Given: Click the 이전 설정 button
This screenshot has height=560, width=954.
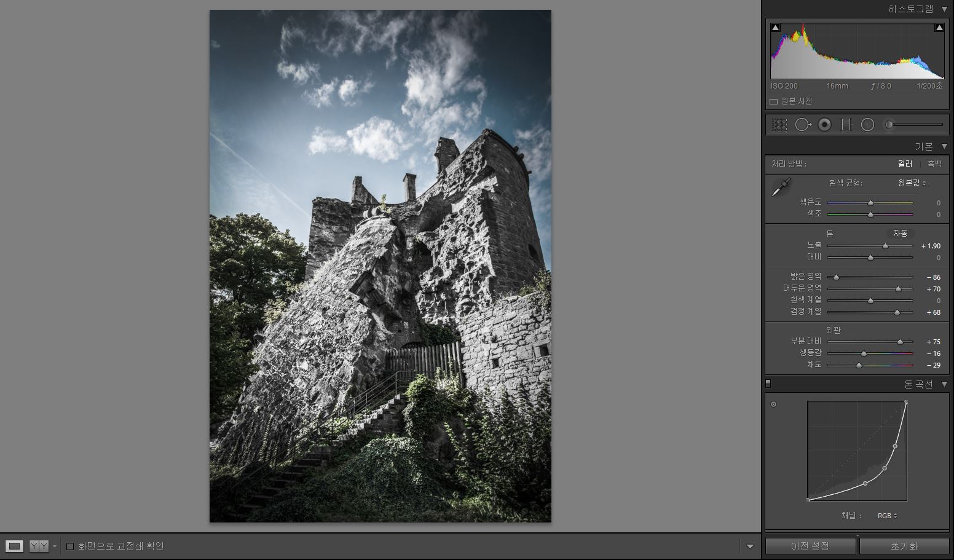Looking at the screenshot, I should point(810,546).
